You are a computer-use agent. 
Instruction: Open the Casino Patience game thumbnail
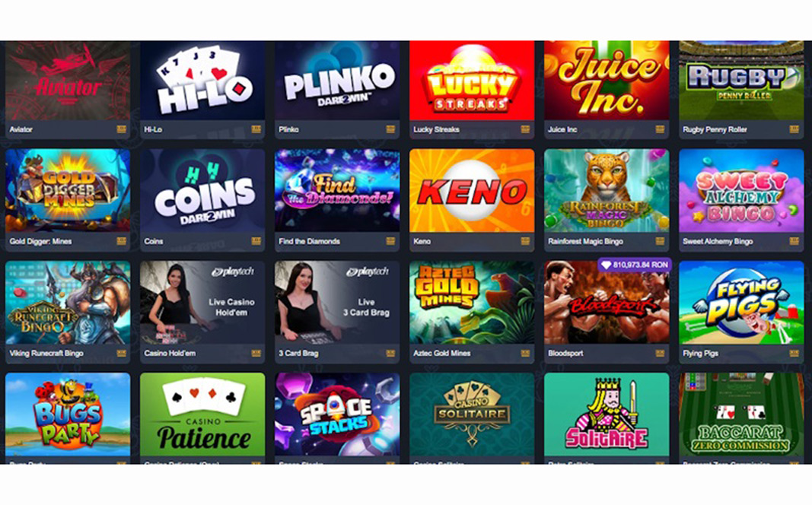(202, 414)
